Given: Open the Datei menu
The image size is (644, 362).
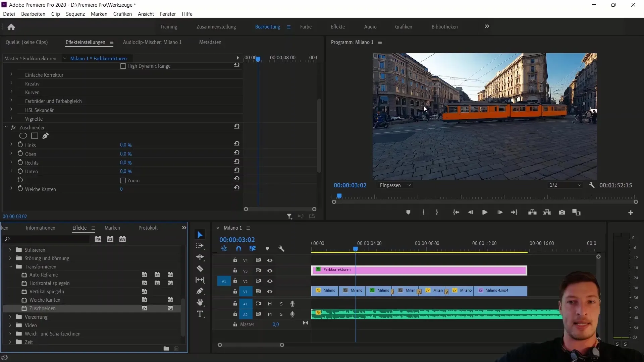Looking at the screenshot, I should (x=9, y=14).
